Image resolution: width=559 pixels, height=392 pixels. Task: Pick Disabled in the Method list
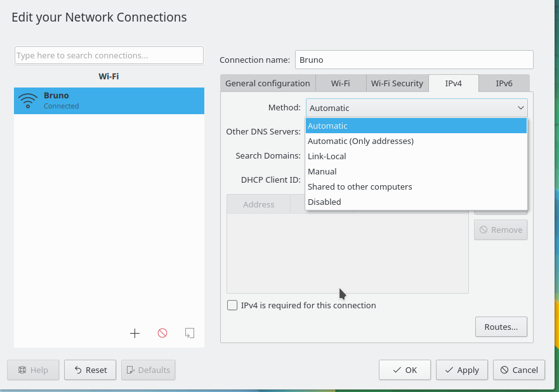pos(324,202)
